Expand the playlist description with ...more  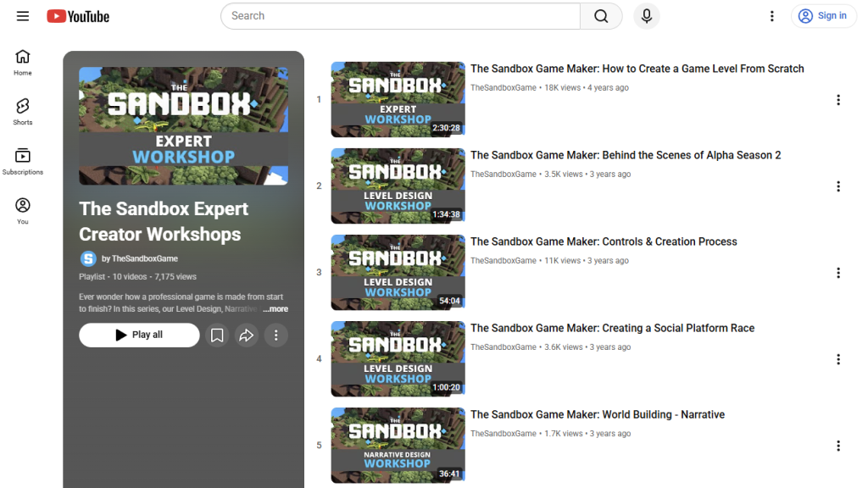[275, 308]
